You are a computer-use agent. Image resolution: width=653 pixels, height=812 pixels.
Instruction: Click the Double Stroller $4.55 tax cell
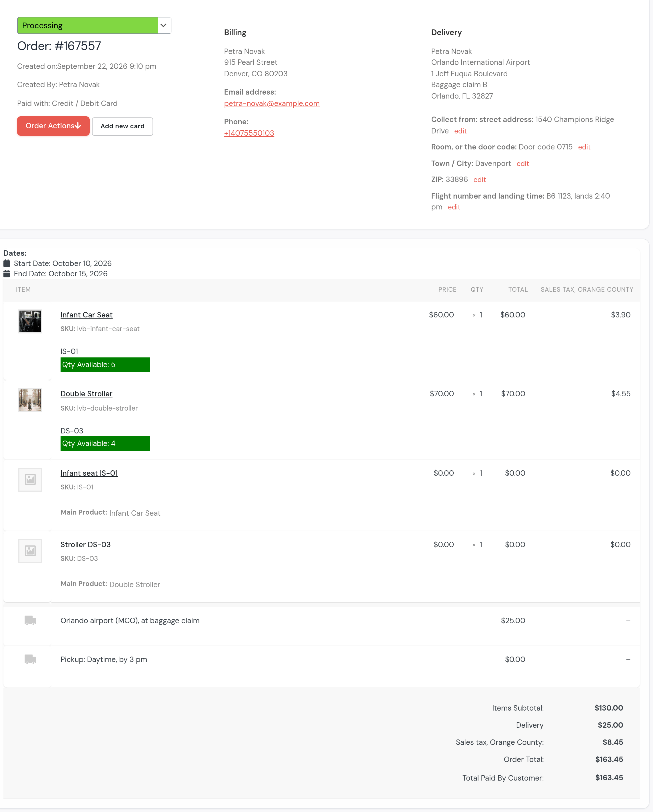click(621, 394)
